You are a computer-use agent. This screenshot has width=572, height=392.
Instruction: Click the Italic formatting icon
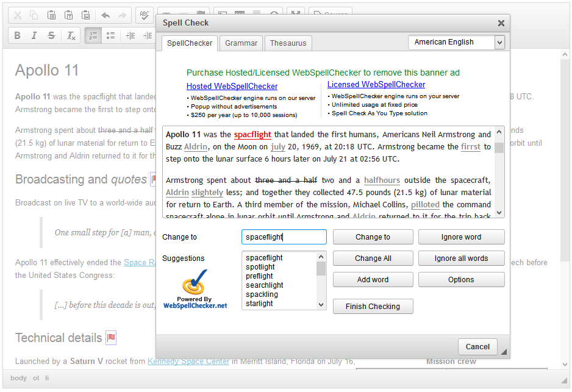[x=34, y=35]
